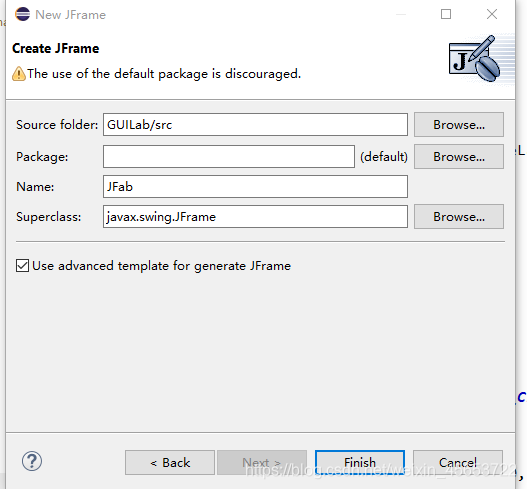527x489 pixels.
Task: Uncheck Use advanced template for generate JFrame
Action: pos(23,266)
